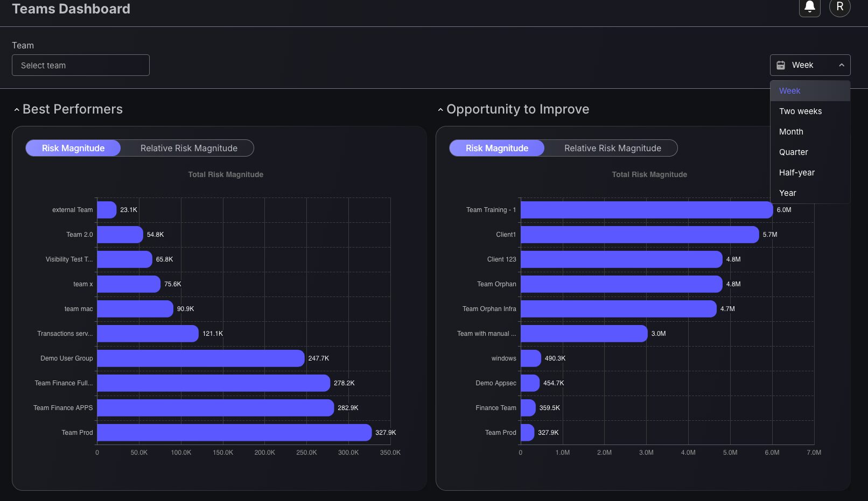Screen dimensions: 868x501
Task: Click the Team Training - 1 bar
Action: pyautogui.click(x=647, y=210)
